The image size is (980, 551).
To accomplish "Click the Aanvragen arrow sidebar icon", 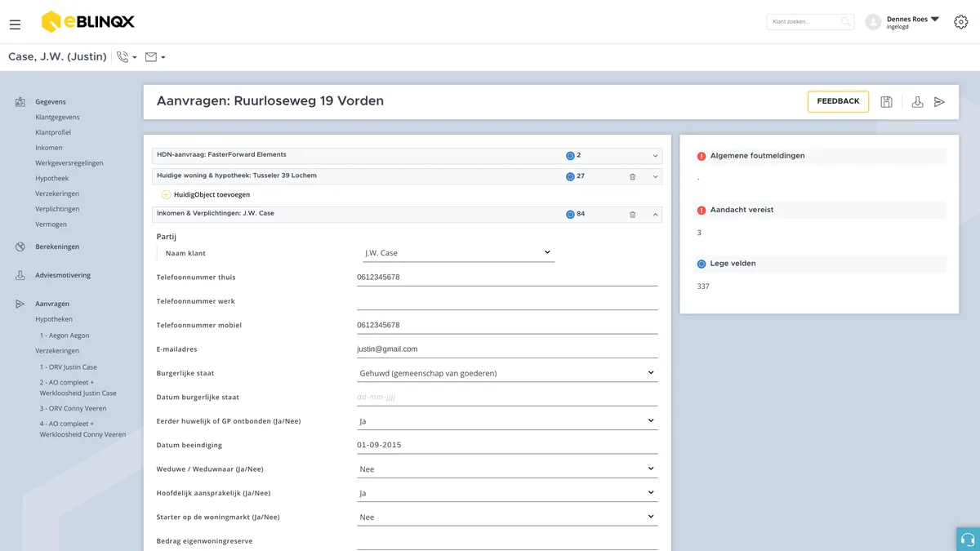I will (20, 304).
